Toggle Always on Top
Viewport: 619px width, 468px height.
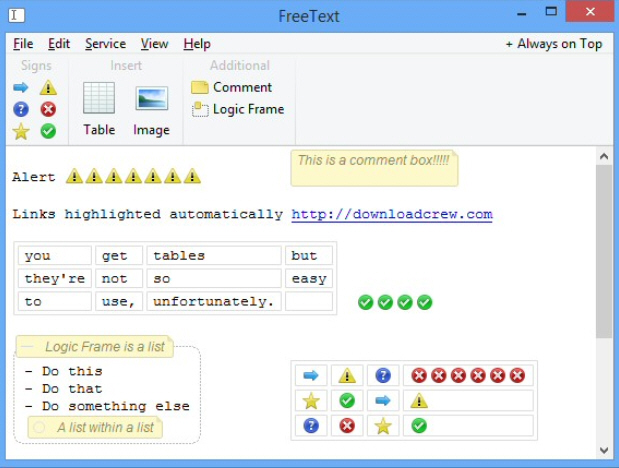coord(553,43)
